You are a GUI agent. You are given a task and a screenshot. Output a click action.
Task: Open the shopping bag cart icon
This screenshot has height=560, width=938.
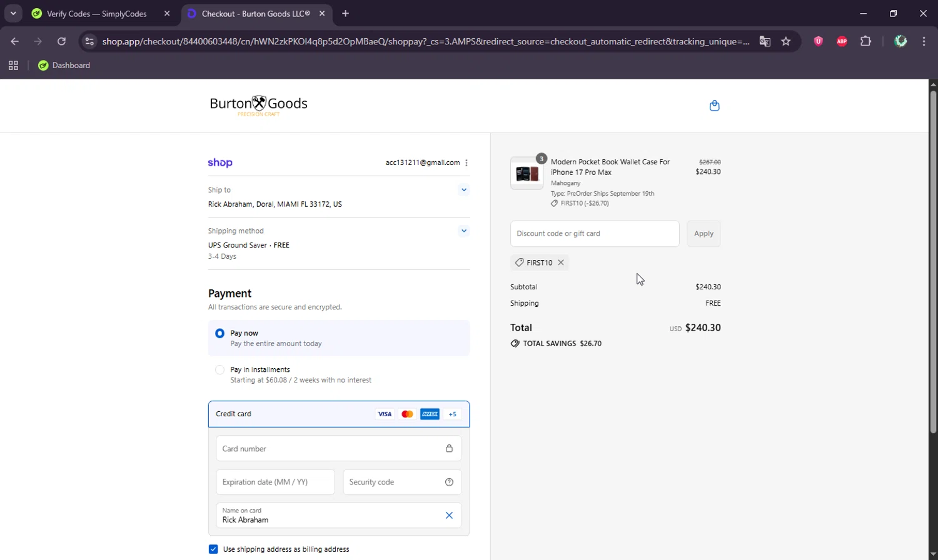[714, 106]
